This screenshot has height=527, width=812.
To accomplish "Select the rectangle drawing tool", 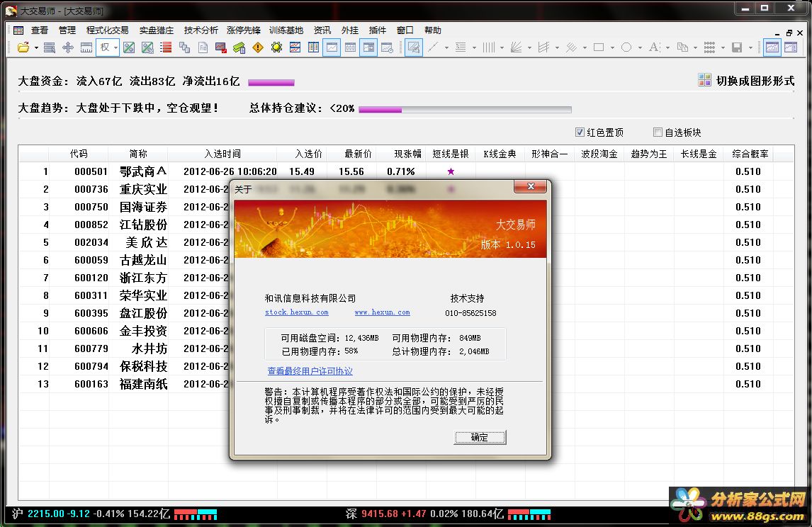I will (599, 47).
